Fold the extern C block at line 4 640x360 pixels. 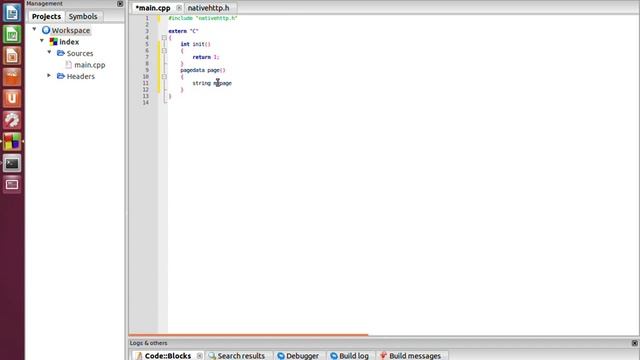tap(164, 38)
